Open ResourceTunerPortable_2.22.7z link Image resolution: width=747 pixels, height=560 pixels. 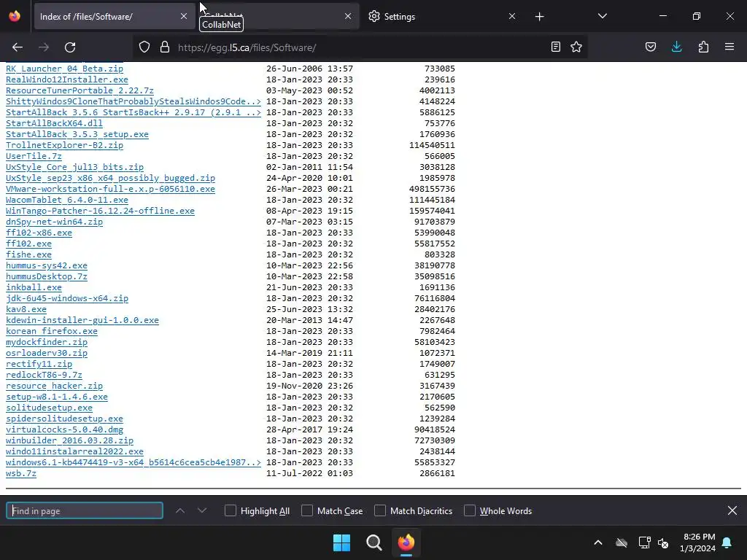[x=80, y=90]
